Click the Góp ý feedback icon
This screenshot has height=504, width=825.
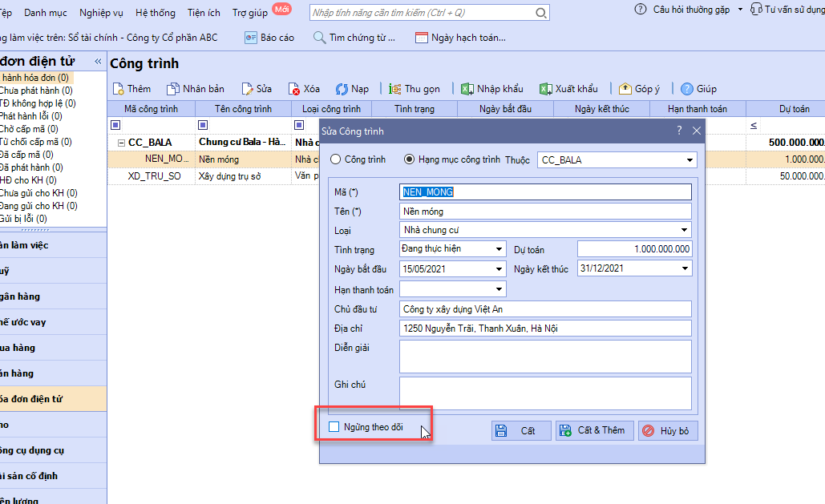point(625,88)
